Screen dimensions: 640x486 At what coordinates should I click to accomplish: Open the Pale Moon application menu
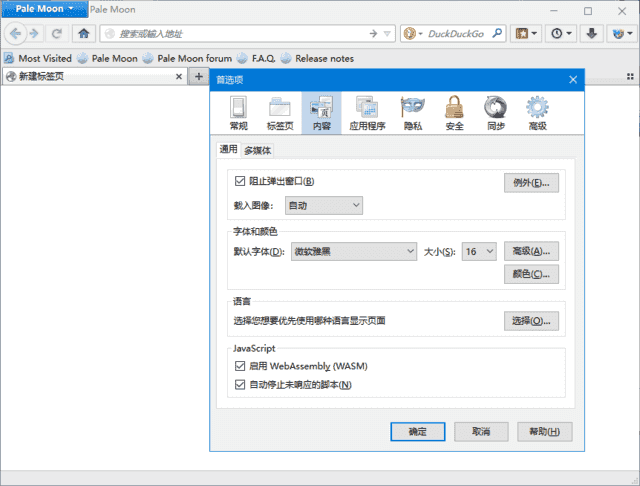(x=44, y=9)
